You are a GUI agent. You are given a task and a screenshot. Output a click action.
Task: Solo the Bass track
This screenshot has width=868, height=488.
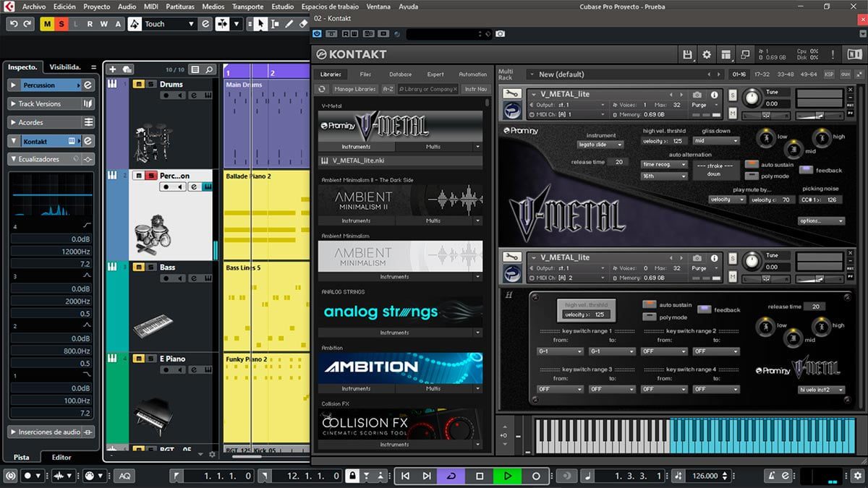pos(150,267)
